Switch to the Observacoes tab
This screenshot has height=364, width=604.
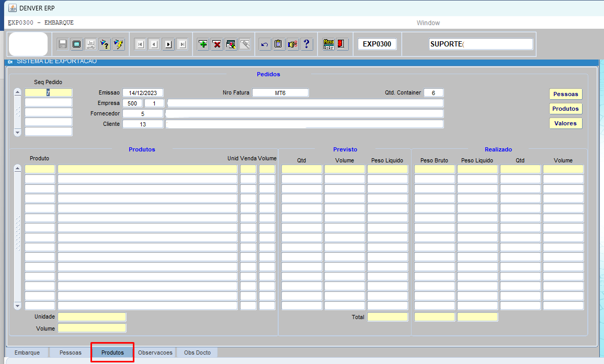click(x=155, y=353)
